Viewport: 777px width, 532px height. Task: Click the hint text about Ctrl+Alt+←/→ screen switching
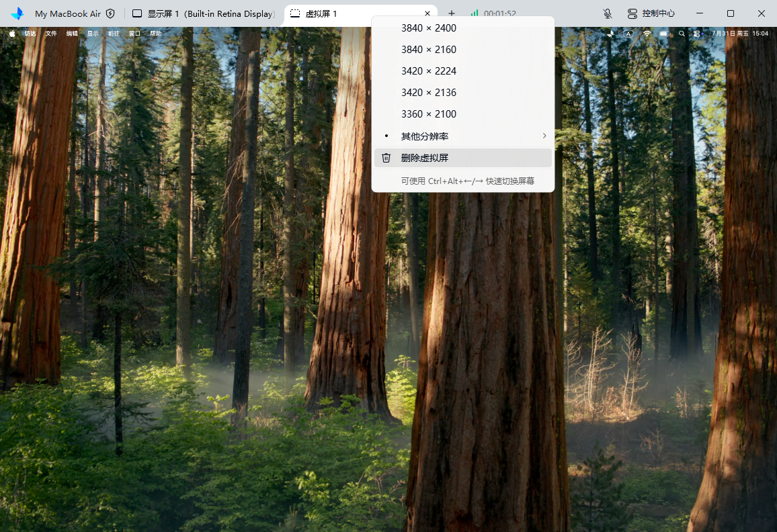467,181
